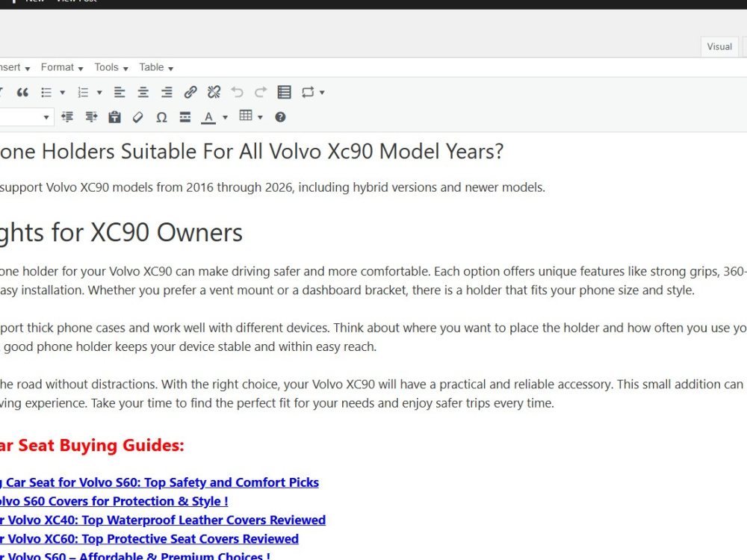Viewport: 747px width, 560px height.
Task: Redo the last edit
Action: coord(261,93)
